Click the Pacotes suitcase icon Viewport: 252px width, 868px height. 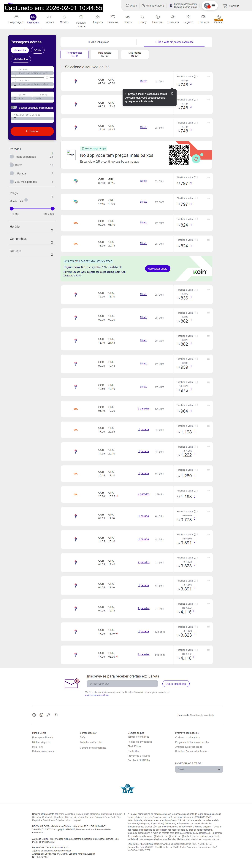click(49, 17)
